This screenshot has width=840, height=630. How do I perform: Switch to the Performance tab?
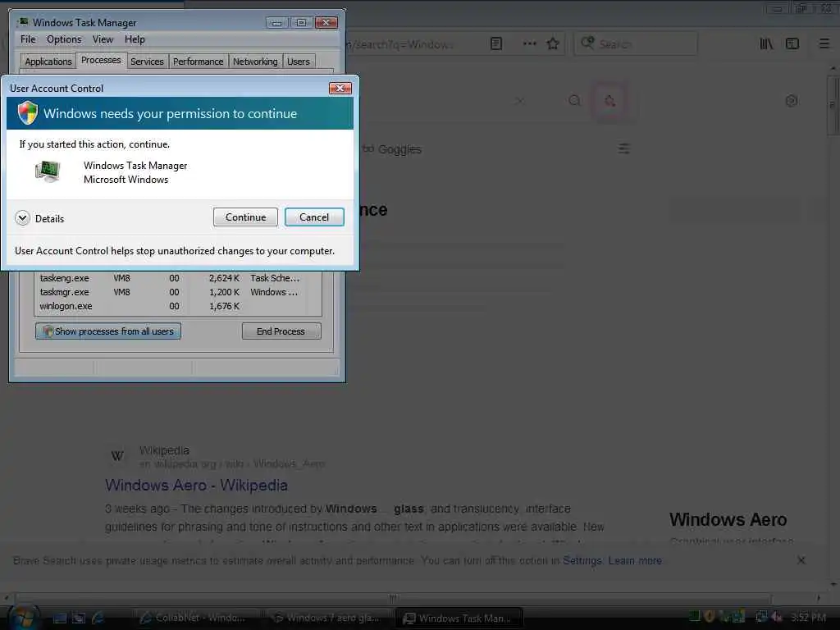[x=198, y=61]
